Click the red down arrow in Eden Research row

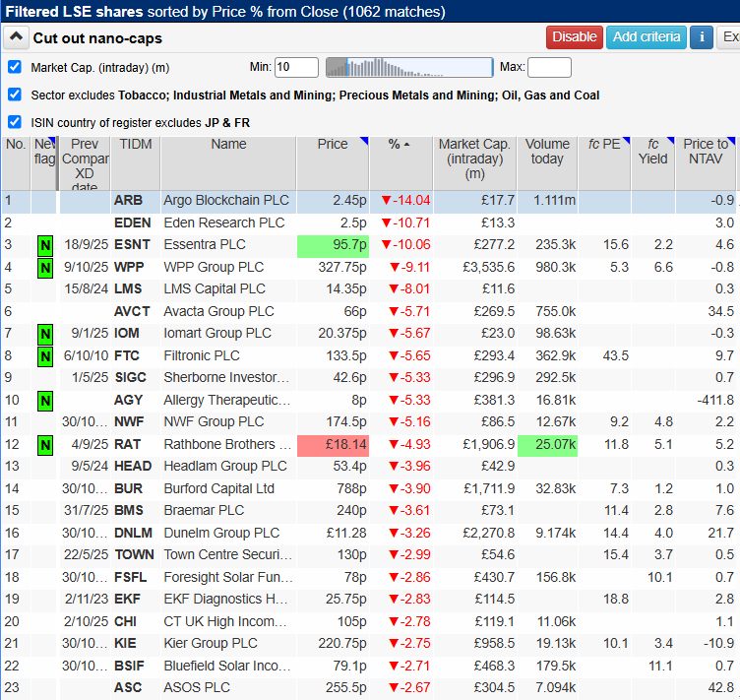point(387,223)
